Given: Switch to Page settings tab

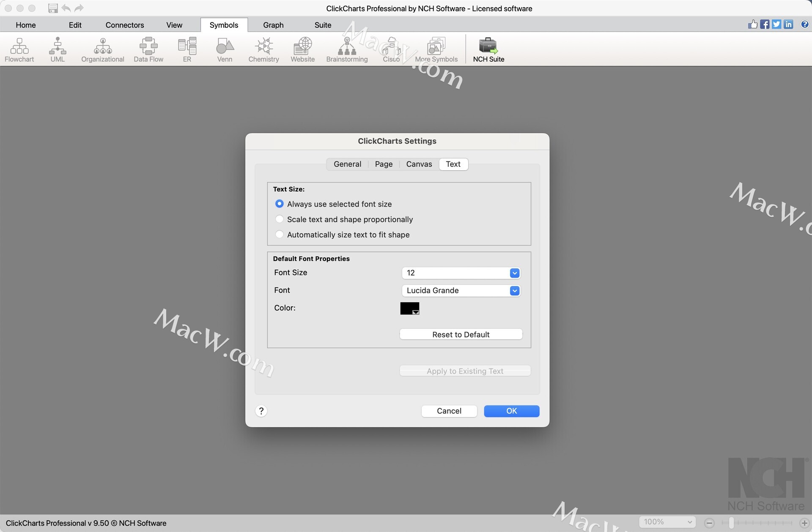Looking at the screenshot, I should (x=384, y=164).
